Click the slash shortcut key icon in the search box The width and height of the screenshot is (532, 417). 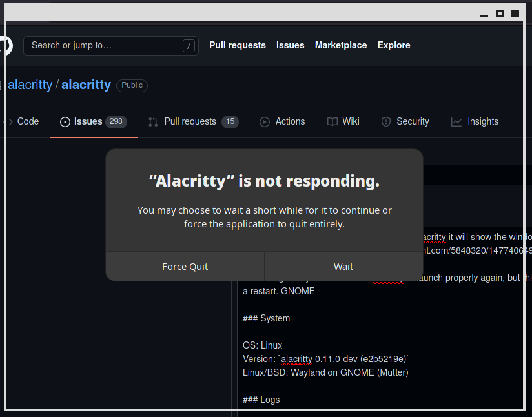189,46
